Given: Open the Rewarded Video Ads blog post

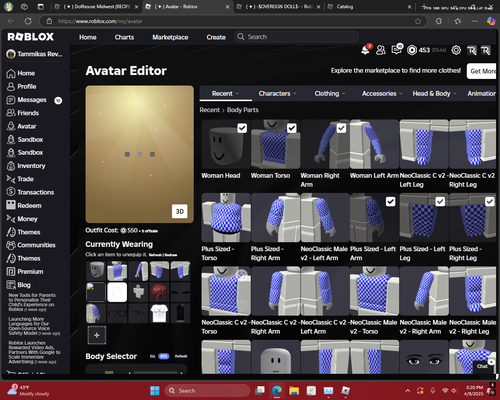Looking at the screenshot, I should click(x=34, y=352).
